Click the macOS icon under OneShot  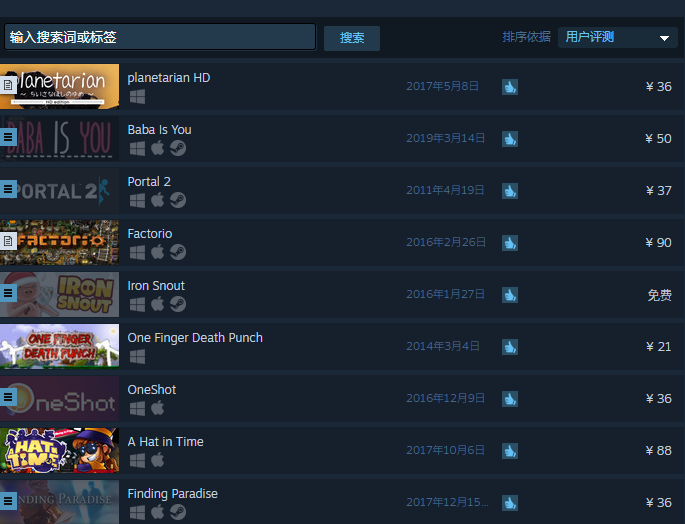coord(158,408)
